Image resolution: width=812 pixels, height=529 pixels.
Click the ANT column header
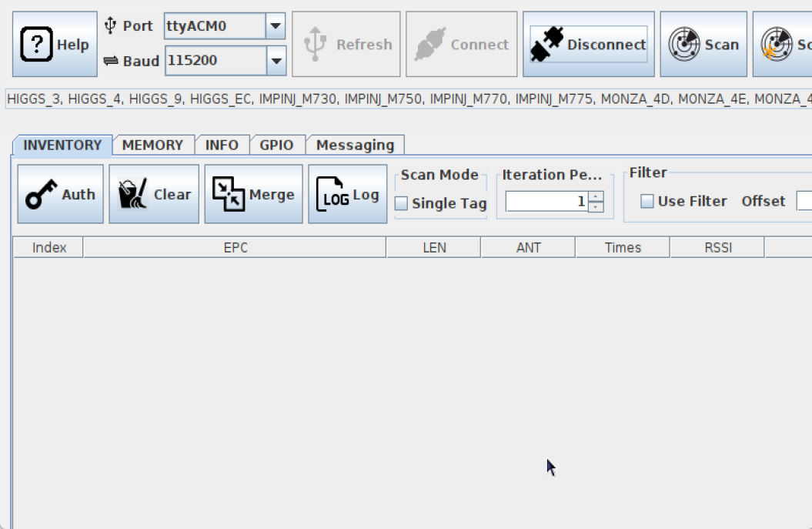click(x=528, y=248)
